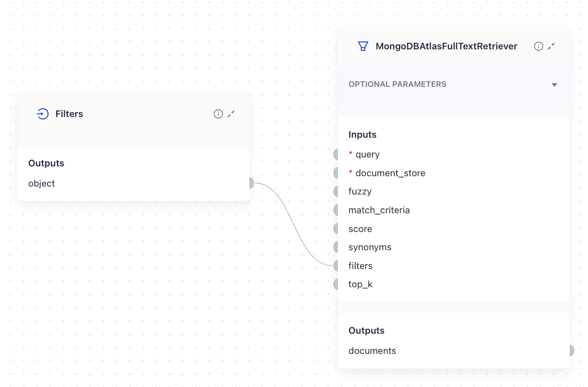
Task: Open info for the MongoDBAtlasFullTextRetriever node
Action: pos(539,46)
